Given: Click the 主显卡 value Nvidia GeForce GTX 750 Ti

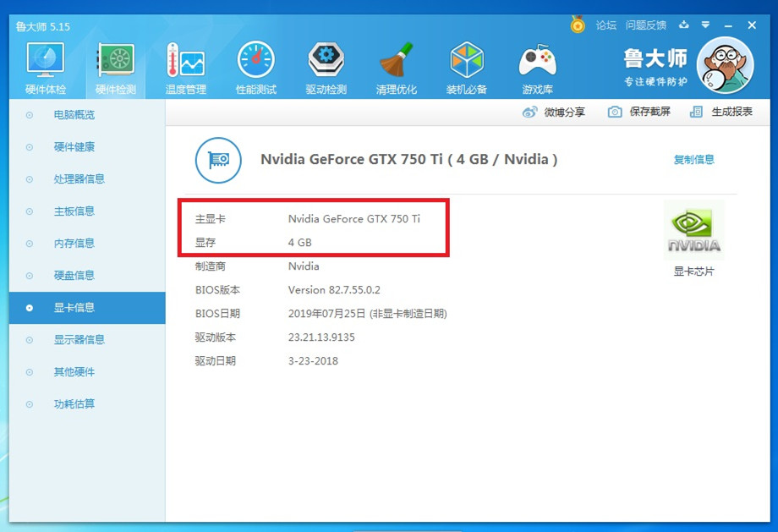Looking at the screenshot, I should [x=353, y=219].
